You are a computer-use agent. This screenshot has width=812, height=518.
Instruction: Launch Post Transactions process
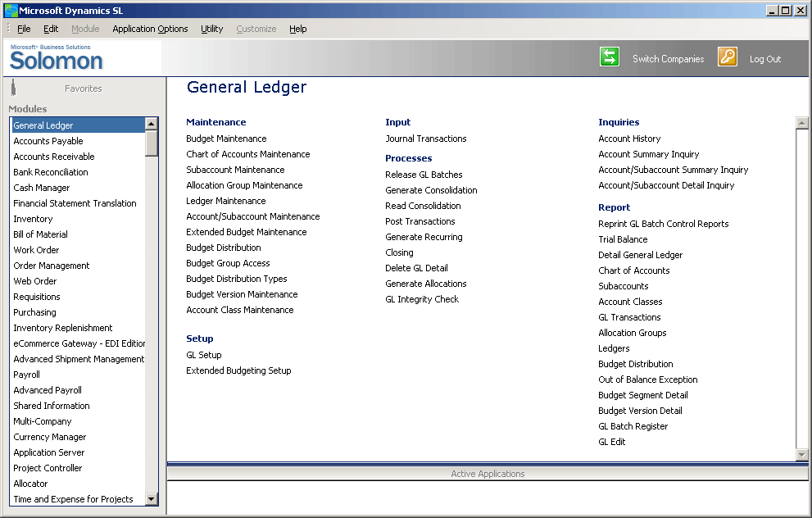[420, 221]
